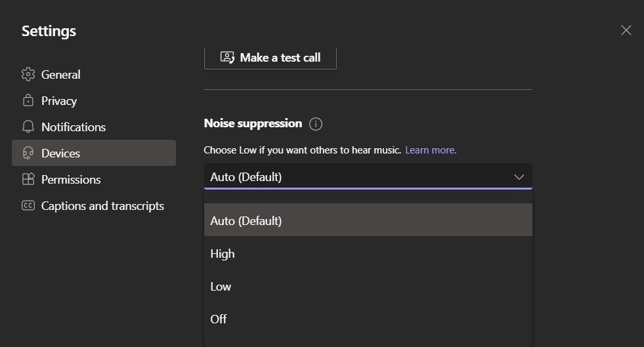Screen dimensions: 644x347
Task: Click the test call icon on button
Action: [227, 58]
